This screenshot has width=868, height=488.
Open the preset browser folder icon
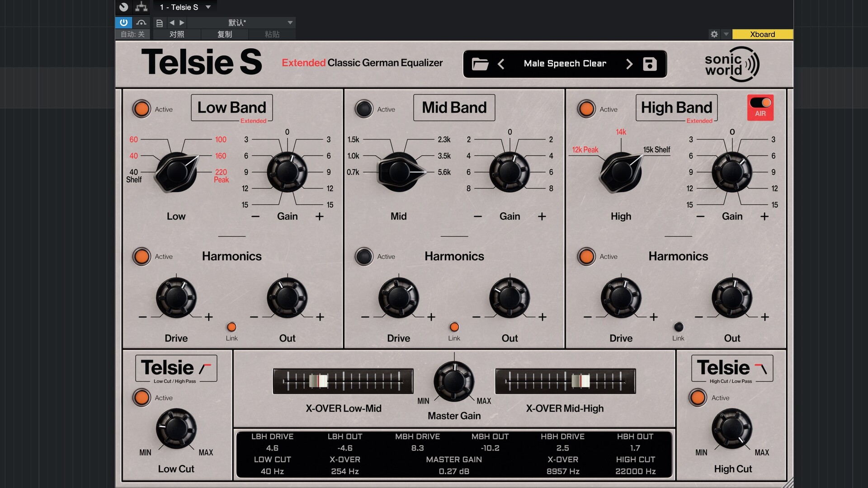[480, 64]
